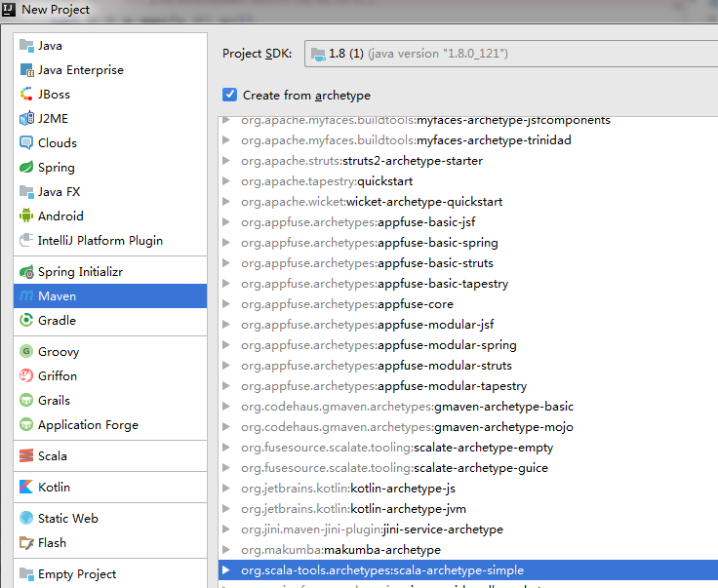The image size is (718, 588).
Task: Select the IntelliJ Platform Plugin icon
Action: click(x=26, y=240)
